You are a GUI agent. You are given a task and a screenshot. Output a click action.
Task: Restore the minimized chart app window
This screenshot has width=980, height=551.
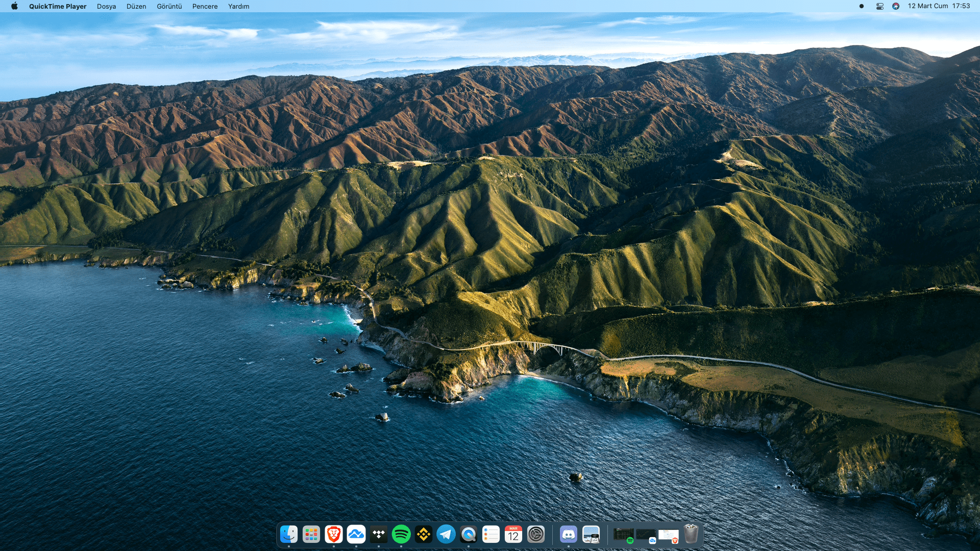coord(646,535)
